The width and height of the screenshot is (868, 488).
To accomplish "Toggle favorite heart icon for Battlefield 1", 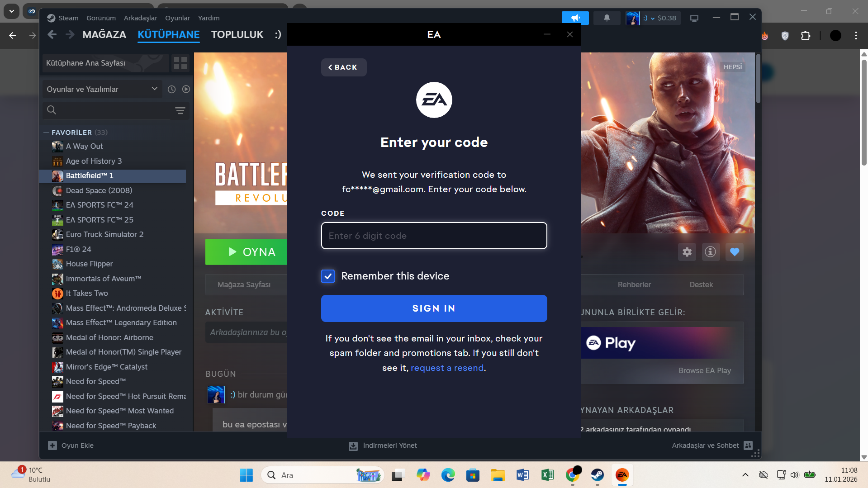I will pyautogui.click(x=735, y=252).
